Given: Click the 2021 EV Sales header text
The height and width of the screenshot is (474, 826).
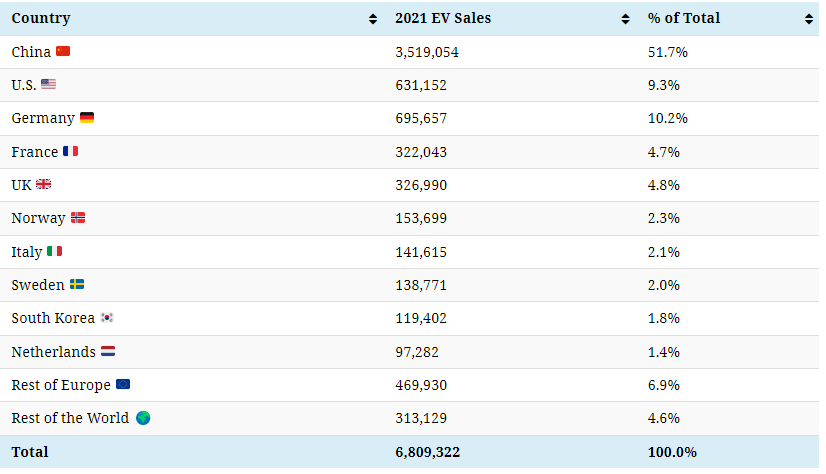Looking at the screenshot, I should pos(443,18).
